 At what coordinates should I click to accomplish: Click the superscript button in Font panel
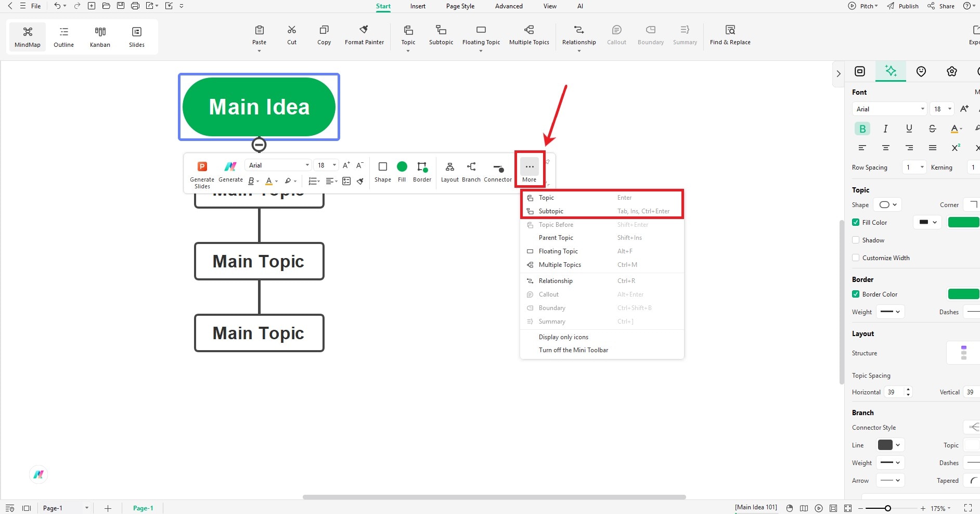pos(956,148)
